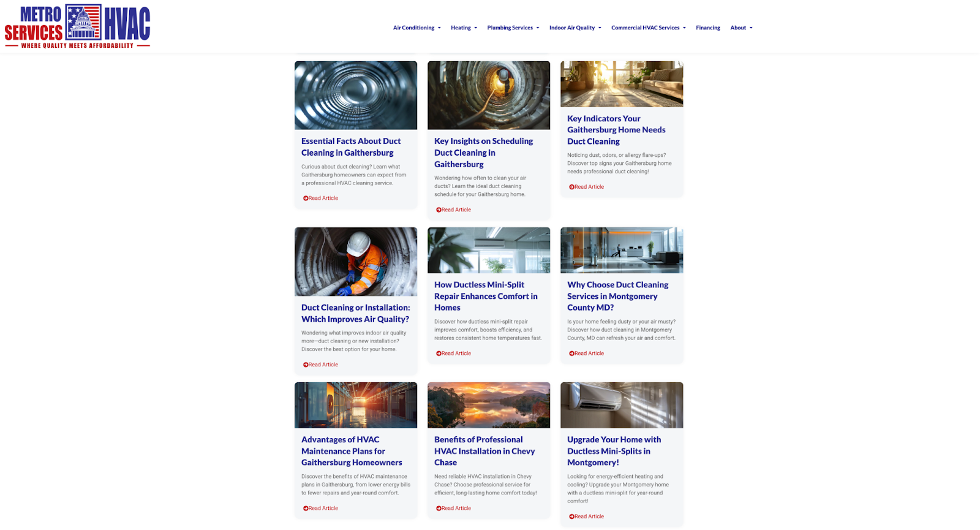Open the Indoor Air Quality menu
This screenshot has height=530, width=980.
pyautogui.click(x=575, y=28)
